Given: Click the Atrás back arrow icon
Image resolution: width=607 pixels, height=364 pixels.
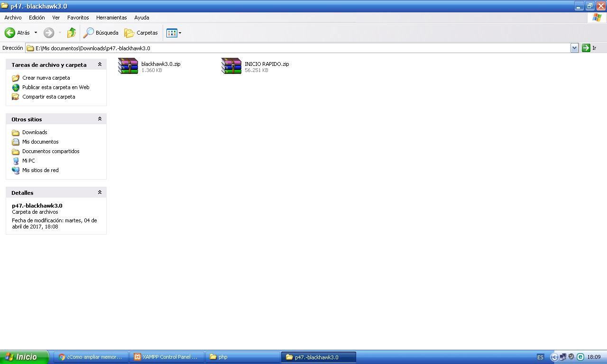Looking at the screenshot, I should coord(9,33).
